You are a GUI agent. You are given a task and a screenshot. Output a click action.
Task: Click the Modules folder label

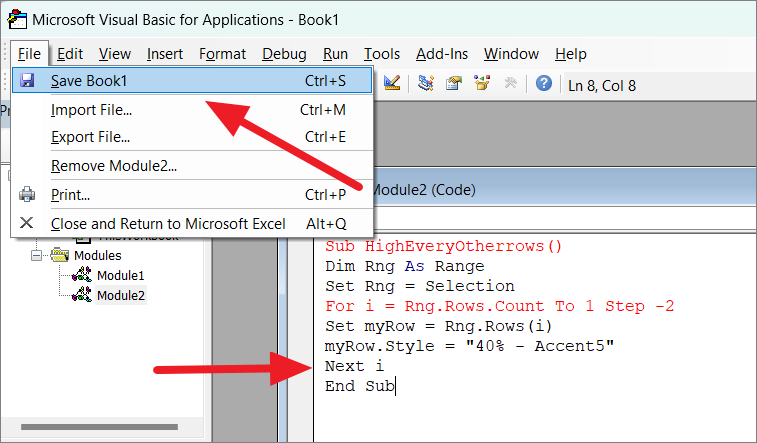coord(98,255)
